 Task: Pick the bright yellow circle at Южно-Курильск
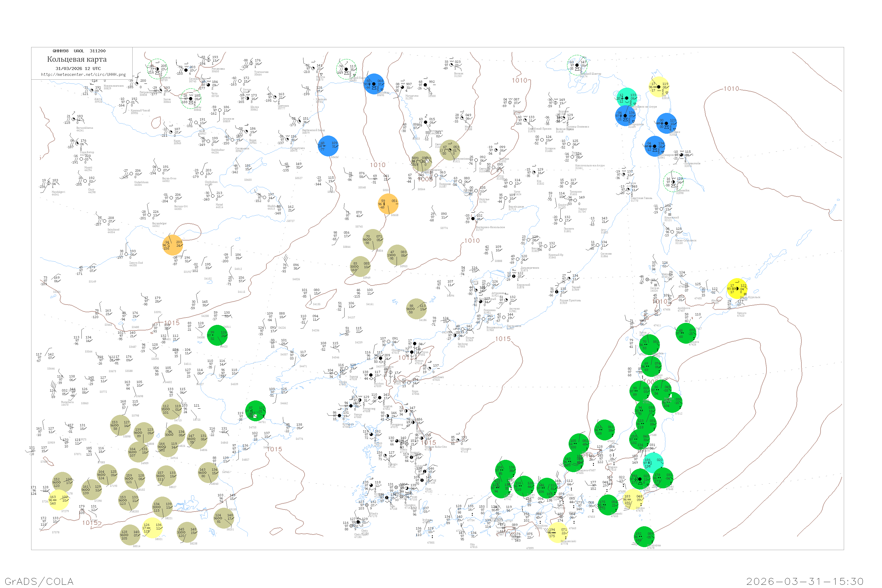[737, 289]
